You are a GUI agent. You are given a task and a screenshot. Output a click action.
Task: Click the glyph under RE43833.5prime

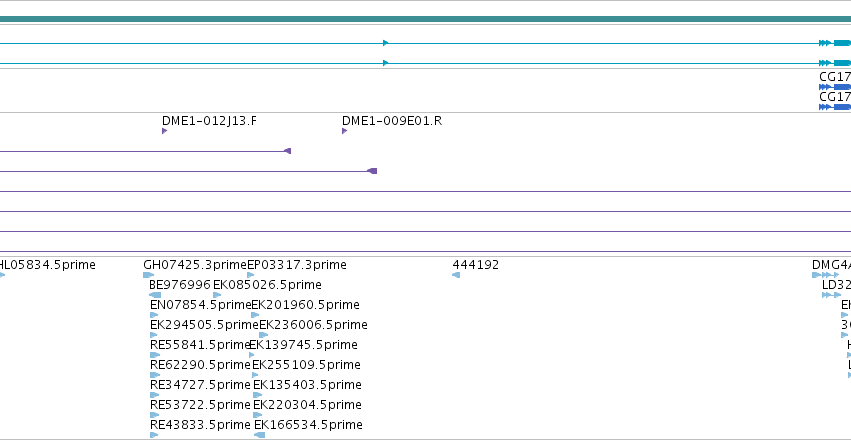(154, 435)
